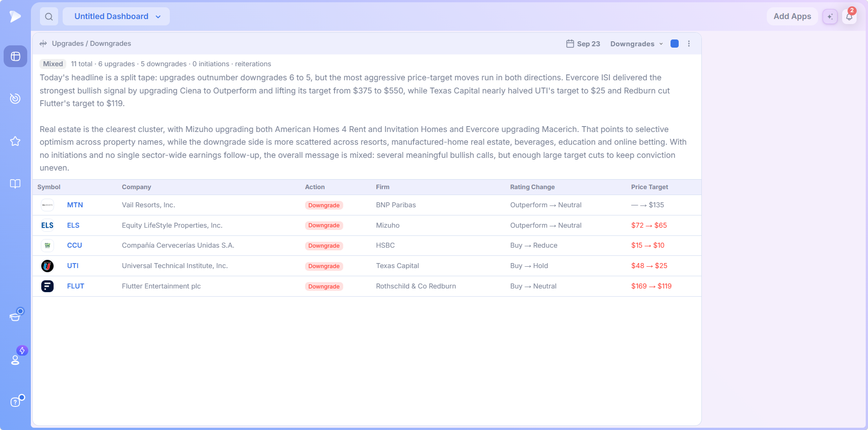Click the BNP Paribas firm cell
This screenshot has height=430, width=868.
396,205
